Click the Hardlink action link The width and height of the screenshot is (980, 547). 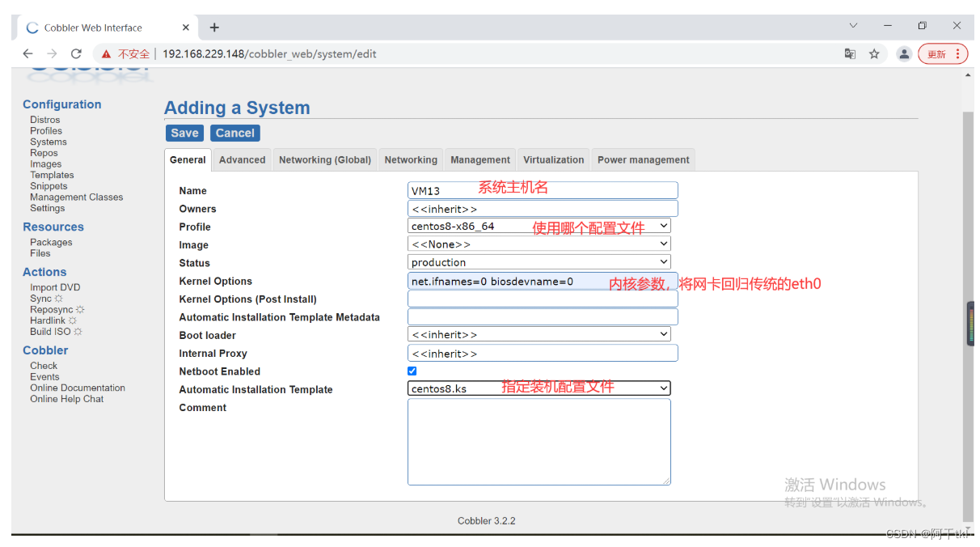click(x=48, y=321)
